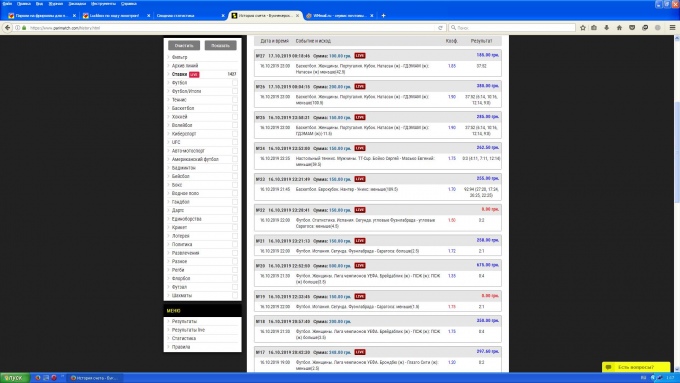Click the LIVE badge on bet №25
Screen dimensions: 680x383
[x=360, y=117]
